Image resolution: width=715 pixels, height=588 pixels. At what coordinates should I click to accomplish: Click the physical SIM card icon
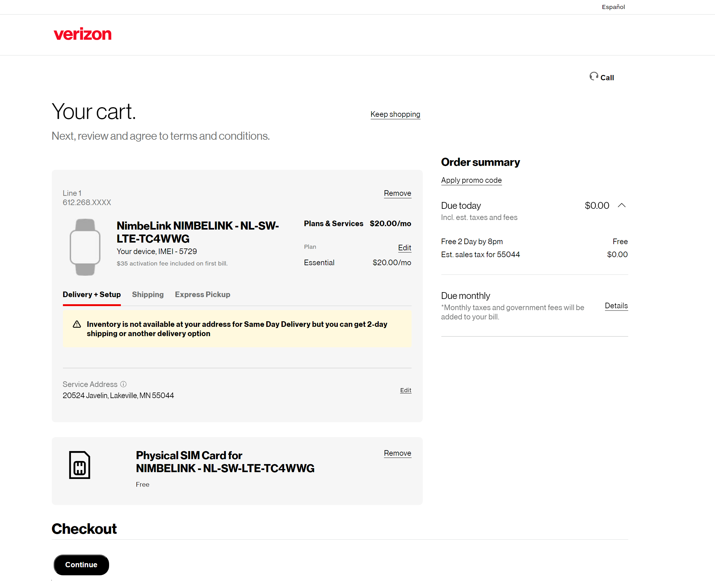click(80, 465)
